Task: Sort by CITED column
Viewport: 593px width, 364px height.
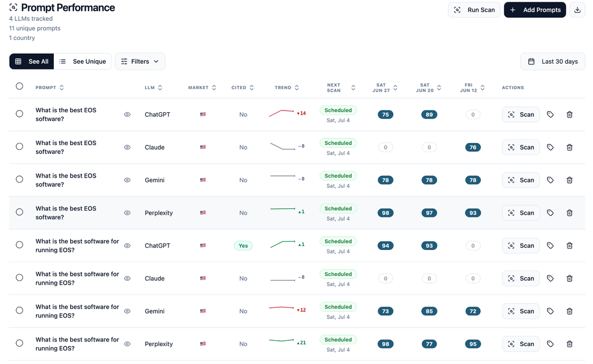Action: pyautogui.click(x=243, y=88)
